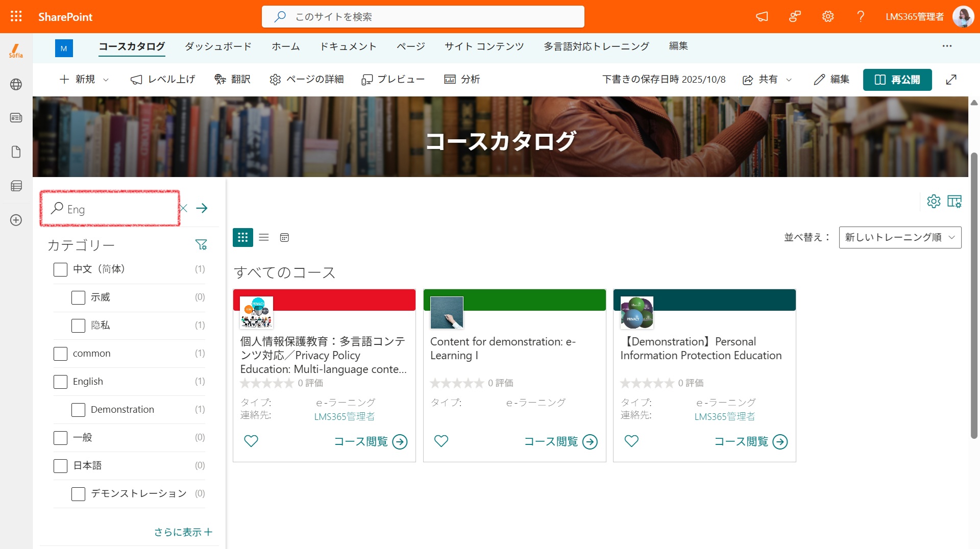This screenshot has height=549, width=980.
Task: Click the course search field with Eng
Action: 110,208
